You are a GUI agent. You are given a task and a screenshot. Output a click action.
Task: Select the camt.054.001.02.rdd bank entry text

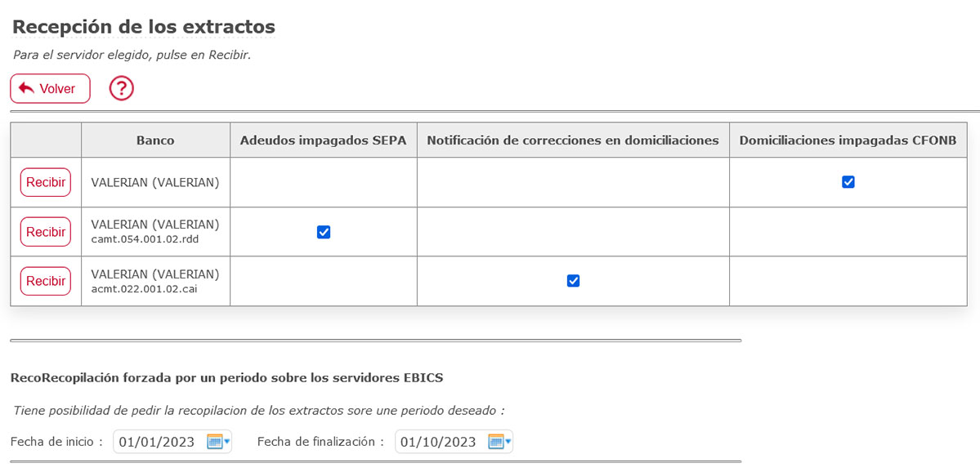[145, 239]
